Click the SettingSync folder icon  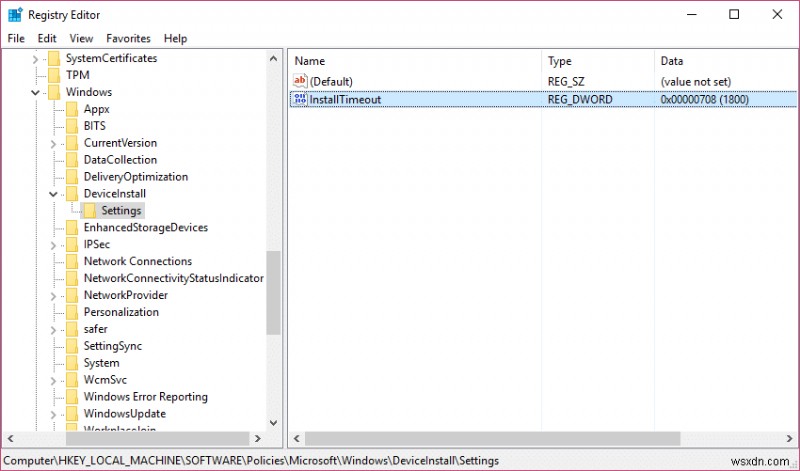click(72, 345)
